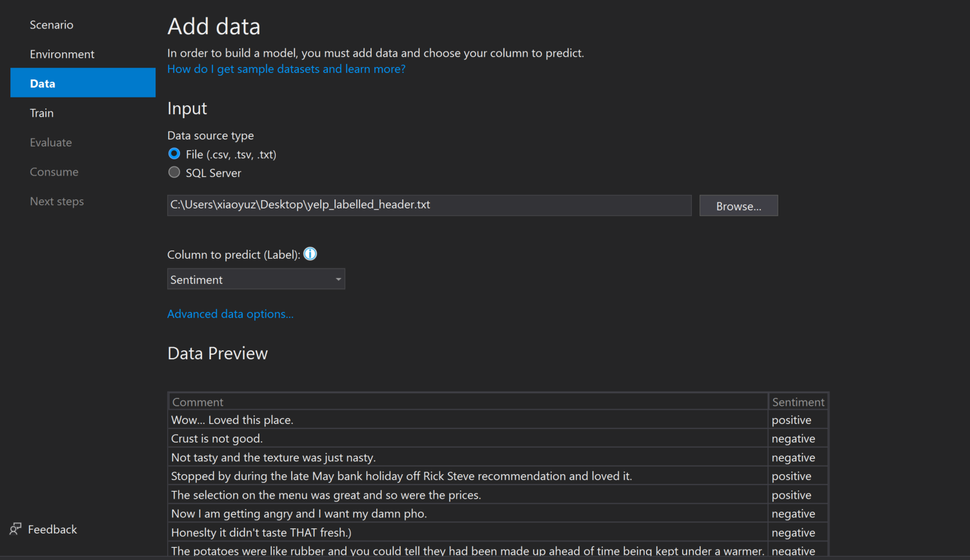Click the Feedback icon at bottom left
This screenshot has height=560, width=970.
click(14, 529)
